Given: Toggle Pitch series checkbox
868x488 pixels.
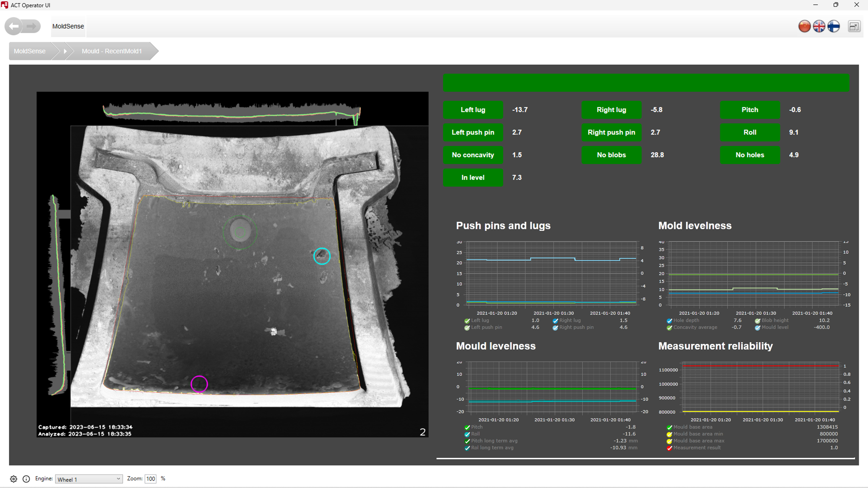Looking at the screenshot, I should pyautogui.click(x=467, y=427).
